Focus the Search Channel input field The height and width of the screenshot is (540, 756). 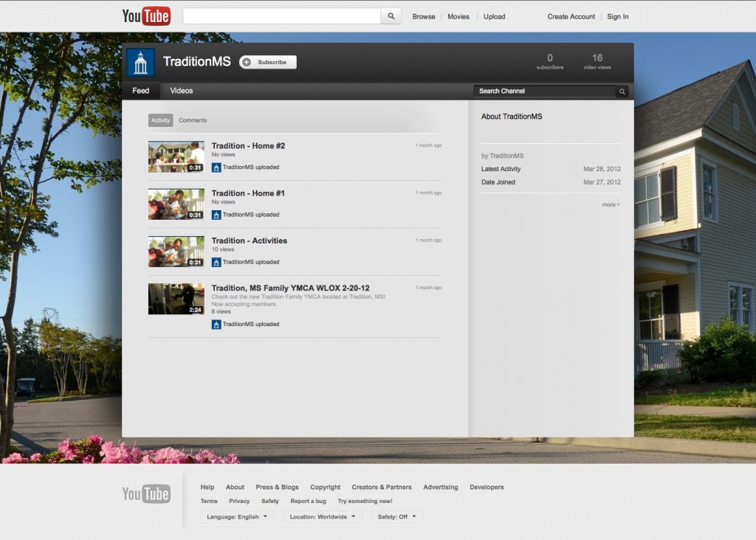(545, 91)
